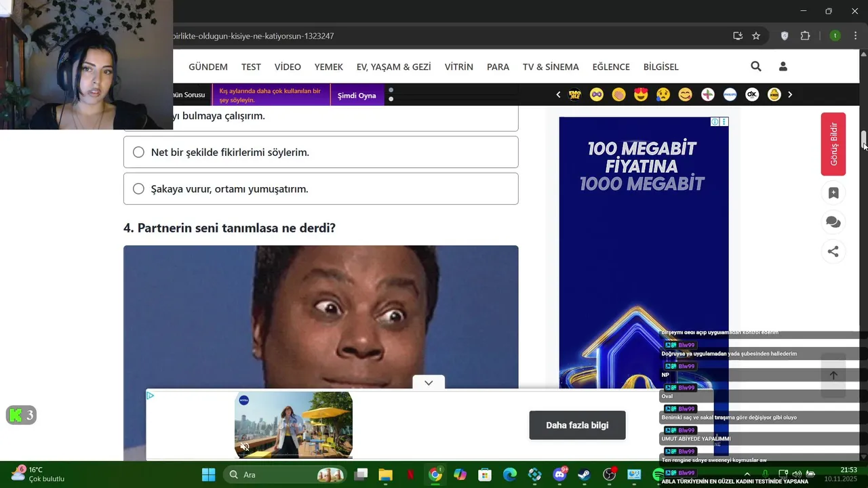Screen dimensions: 868x488
Task: Open the browser extensions puzzle icon
Action: click(806, 36)
